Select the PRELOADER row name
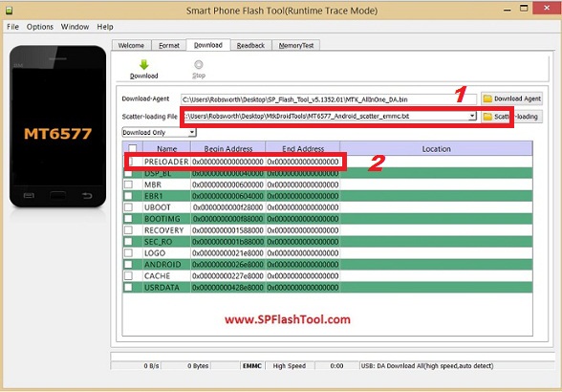The height and width of the screenshot is (392, 562). tap(166, 162)
